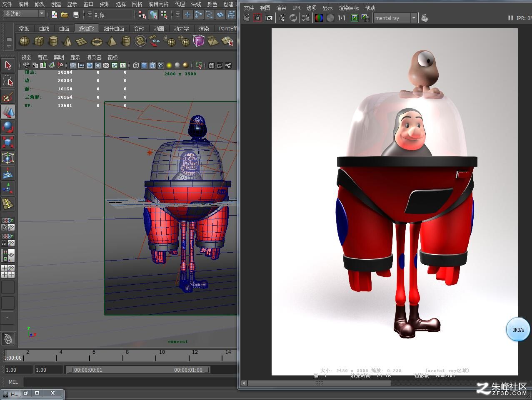Viewport: 532px width, 400px height.
Task: Open the 渲染器 menu in the viewport panel
Action: pos(94,57)
